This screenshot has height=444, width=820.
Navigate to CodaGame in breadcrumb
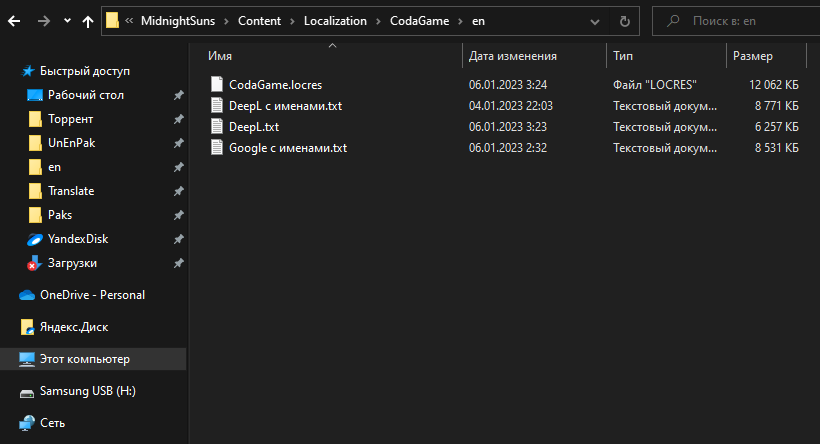coord(419,21)
